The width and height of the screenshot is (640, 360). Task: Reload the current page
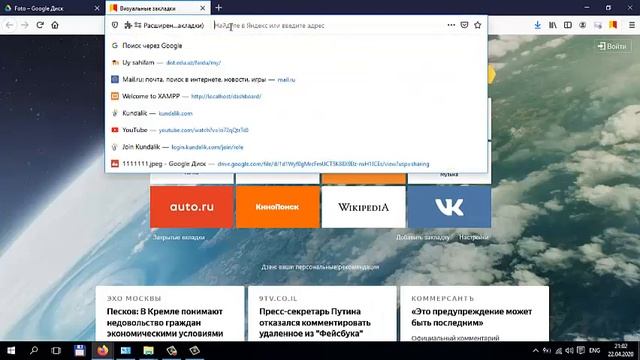point(40,25)
